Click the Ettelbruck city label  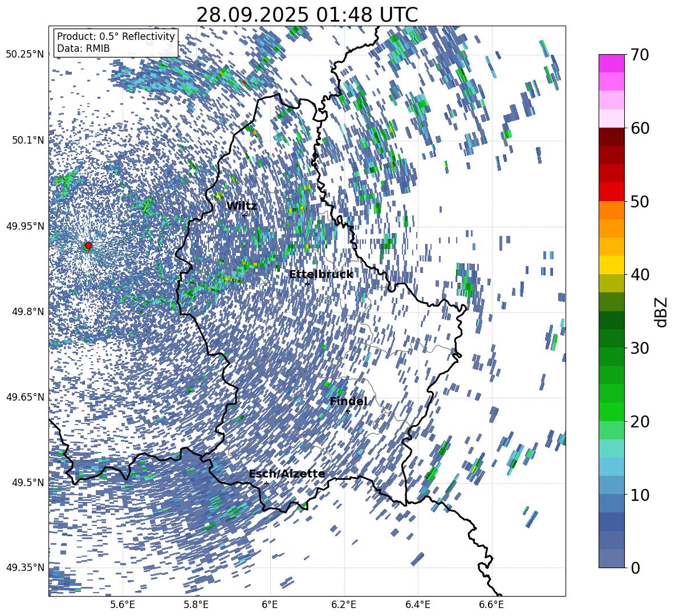321,275
